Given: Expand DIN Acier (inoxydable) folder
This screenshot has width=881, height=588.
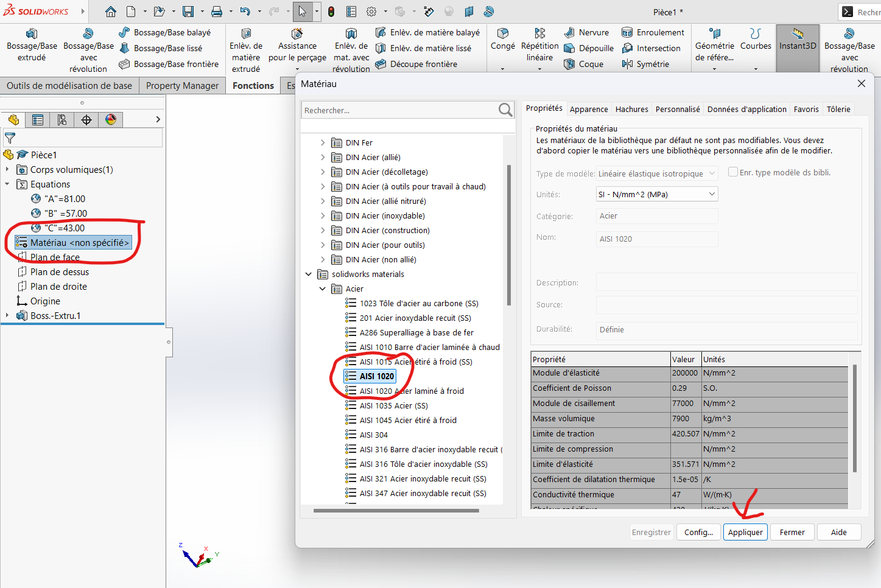Looking at the screenshot, I should (323, 215).
